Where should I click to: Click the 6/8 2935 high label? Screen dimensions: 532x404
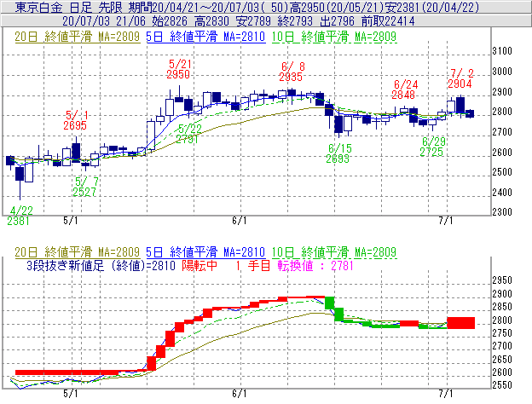click(x=291, y=72)
